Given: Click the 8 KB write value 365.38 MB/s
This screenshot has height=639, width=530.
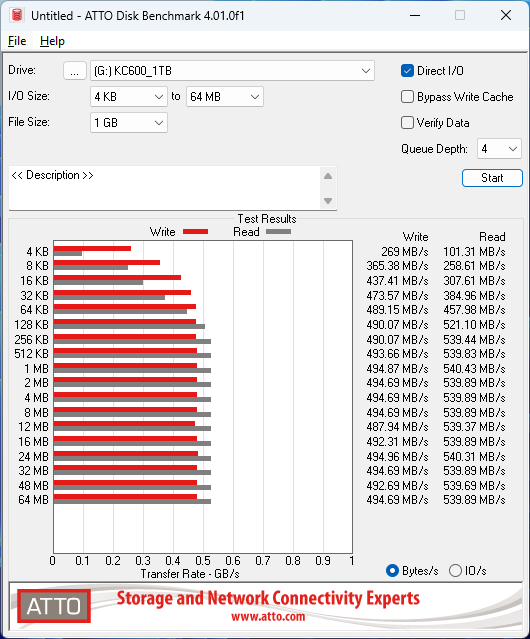Looking at the screenshot, I should click(398, 266).
